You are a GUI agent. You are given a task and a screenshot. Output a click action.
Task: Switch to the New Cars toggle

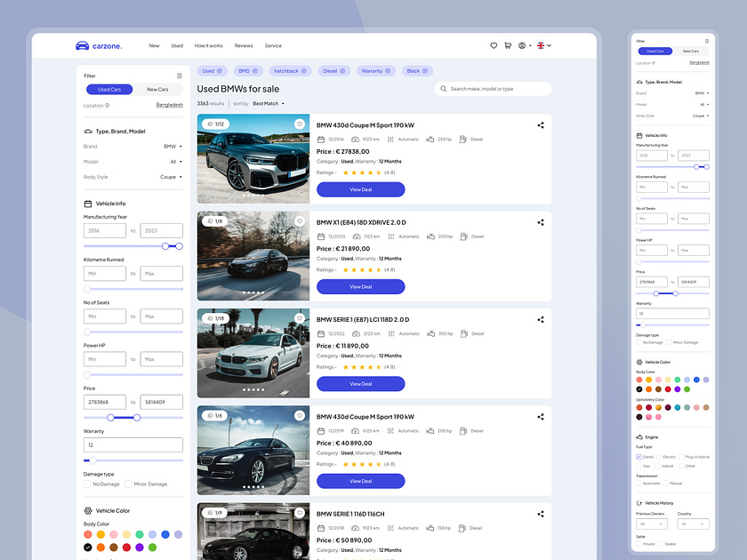[x=157, y=89]
